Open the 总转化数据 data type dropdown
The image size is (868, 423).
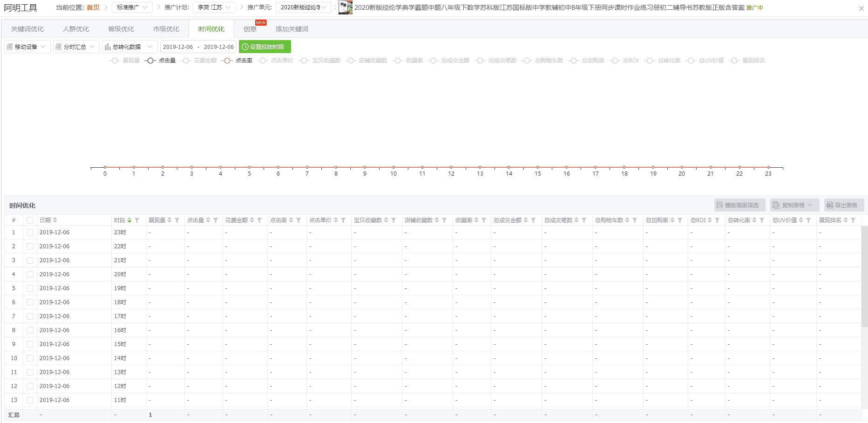click(129, 47)
